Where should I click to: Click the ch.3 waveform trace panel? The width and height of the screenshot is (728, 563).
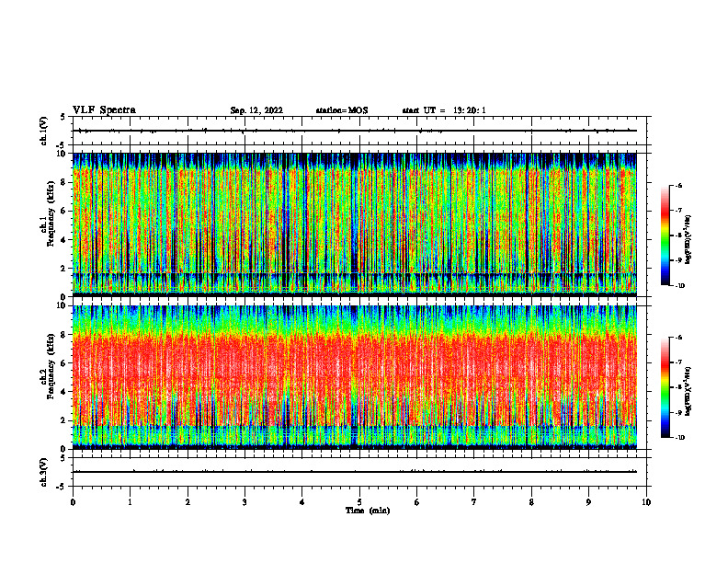(x=359, y=472)
